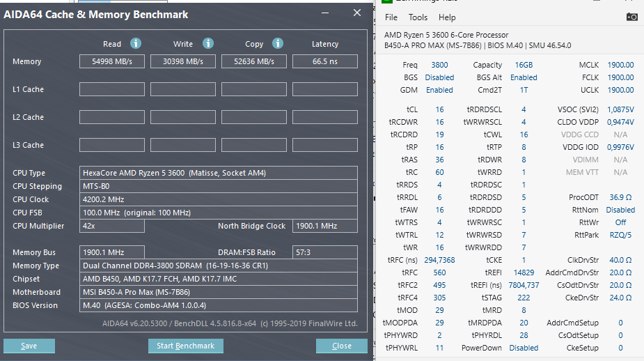Click Cmd2T value 1T
This screenshot has width=644, height=361.
tap(524, 90)
